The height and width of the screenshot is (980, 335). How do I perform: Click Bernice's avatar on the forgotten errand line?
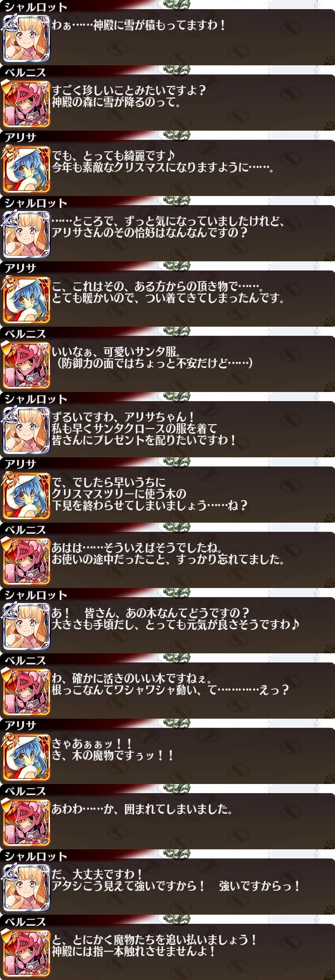coord(26,561)
